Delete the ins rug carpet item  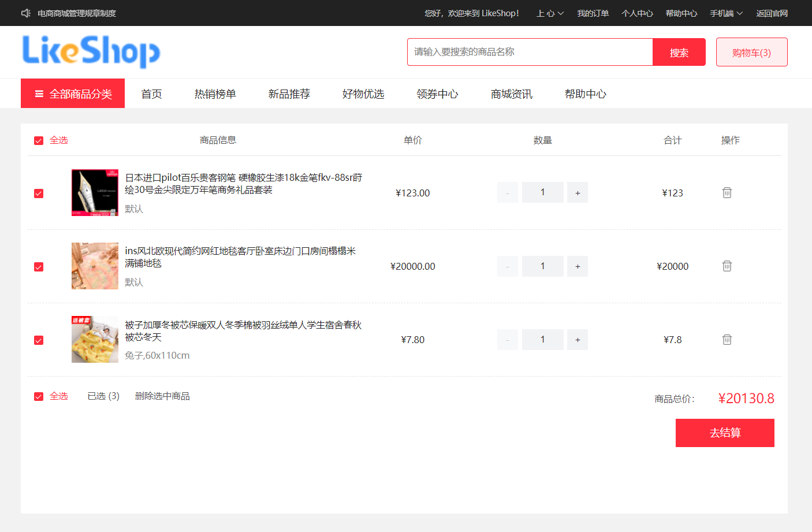727,266
